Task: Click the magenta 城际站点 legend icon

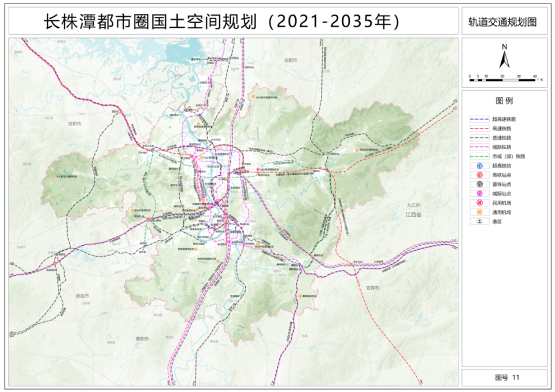Action: pos(480,194)
